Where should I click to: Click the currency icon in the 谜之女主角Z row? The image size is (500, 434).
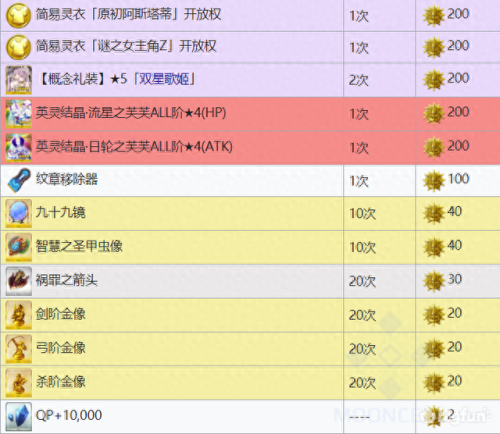point(434,47)
